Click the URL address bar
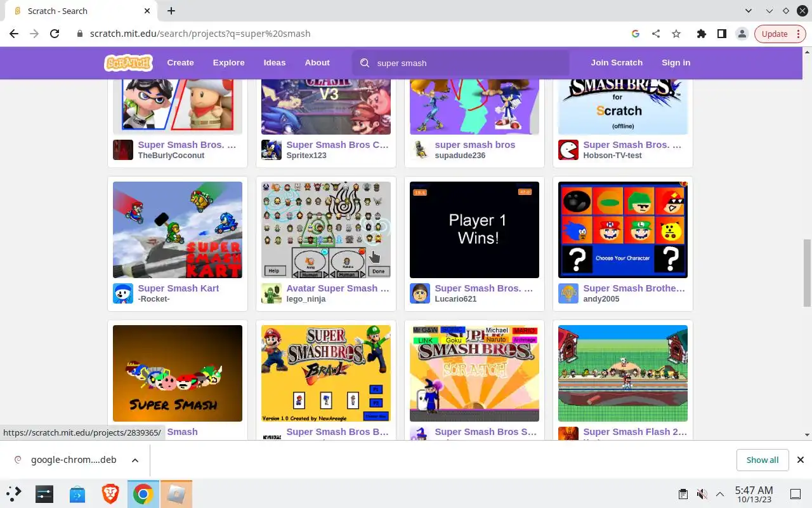 (x=352, y=34)
